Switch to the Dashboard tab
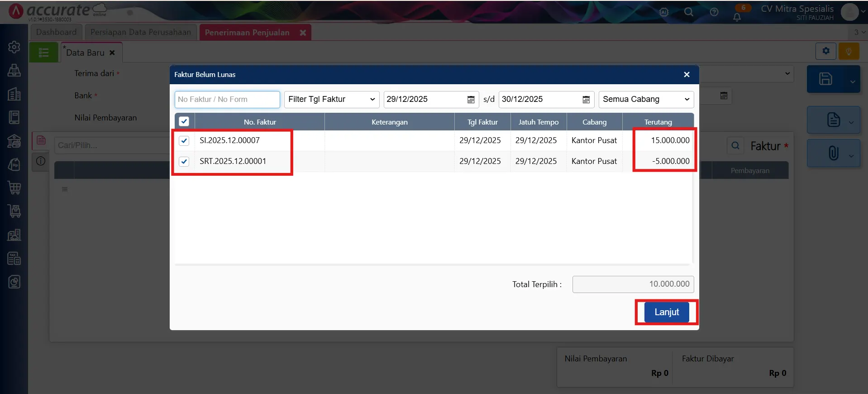The image size is (868, 394). point(56,32)
